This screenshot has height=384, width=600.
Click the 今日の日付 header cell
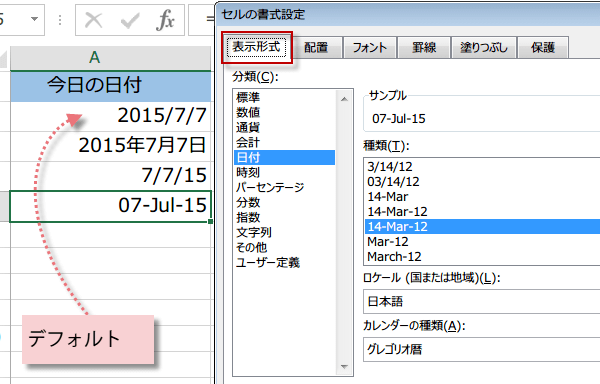pos(111,86)
